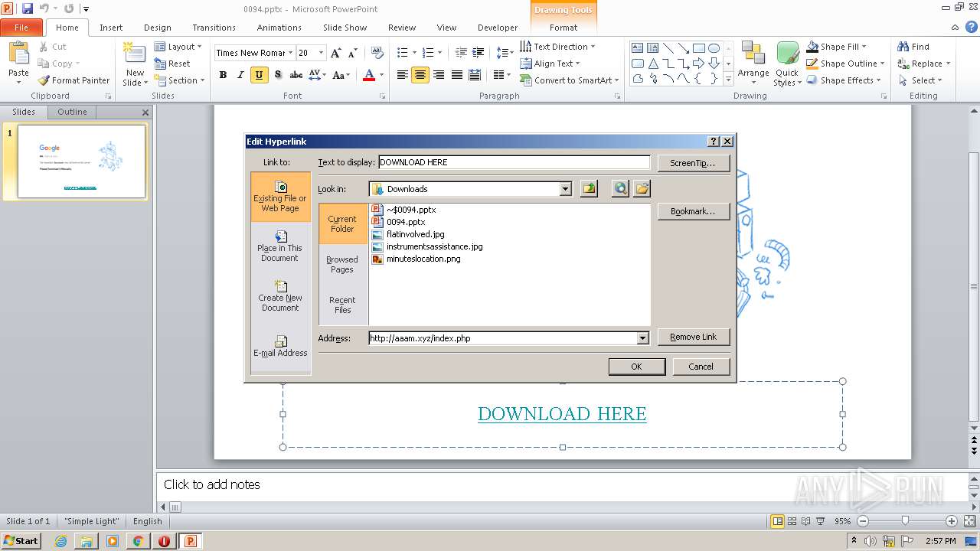
Task: Toggle Normal view button in status bar
Action: click(778, 521)
